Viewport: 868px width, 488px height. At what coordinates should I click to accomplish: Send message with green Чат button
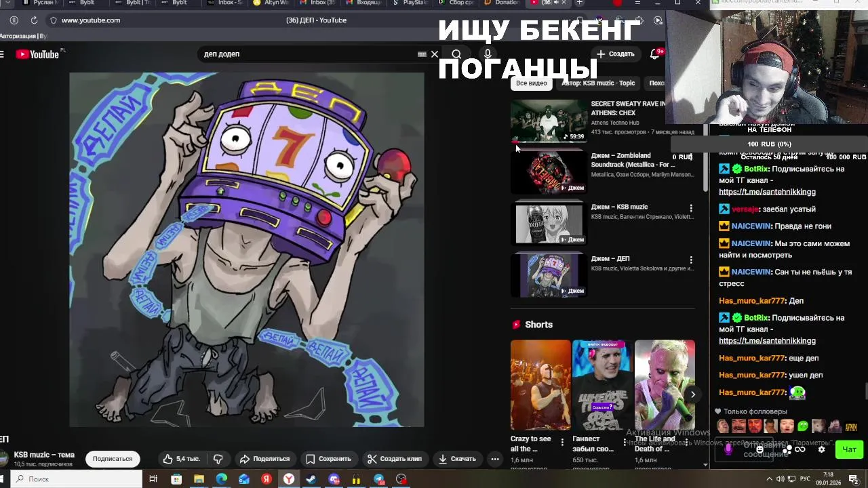(849, 449)
